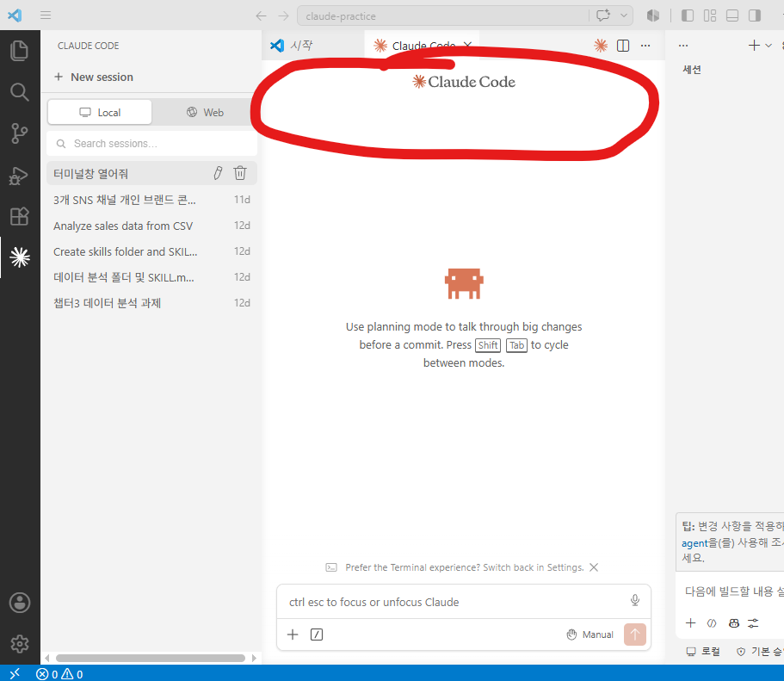
Task: Click the plus icon in right panel
Action: tap(754, 46)
